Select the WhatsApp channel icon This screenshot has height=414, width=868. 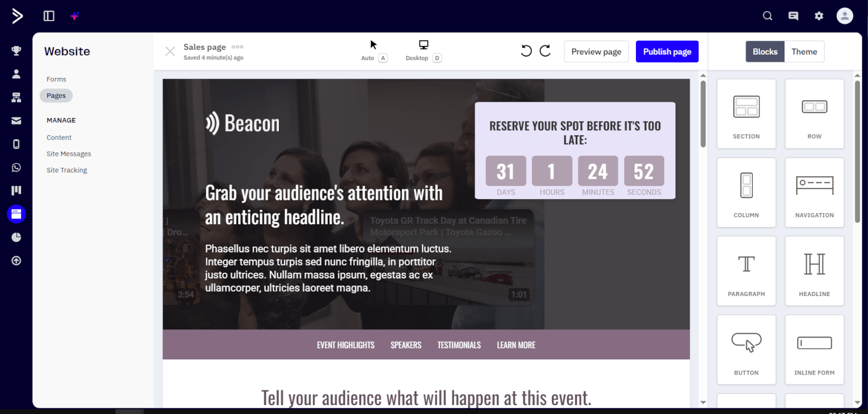16,167
